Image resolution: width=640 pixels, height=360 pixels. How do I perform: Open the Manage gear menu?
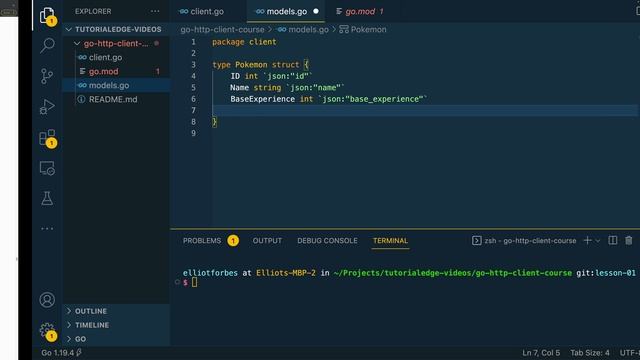(47, 330)
